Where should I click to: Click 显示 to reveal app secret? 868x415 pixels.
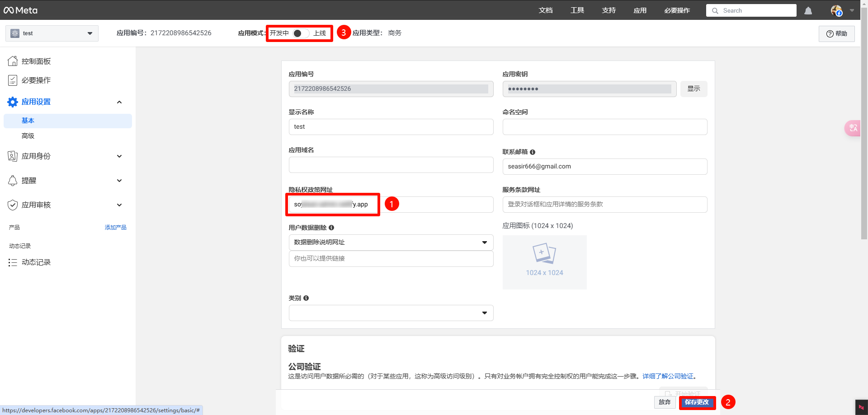click(x=693, y=89)
